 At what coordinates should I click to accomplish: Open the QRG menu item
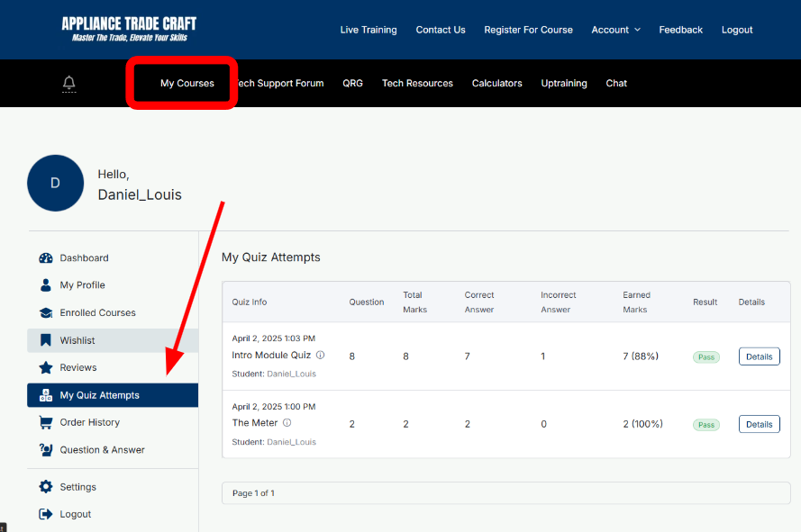click(352, 84)
